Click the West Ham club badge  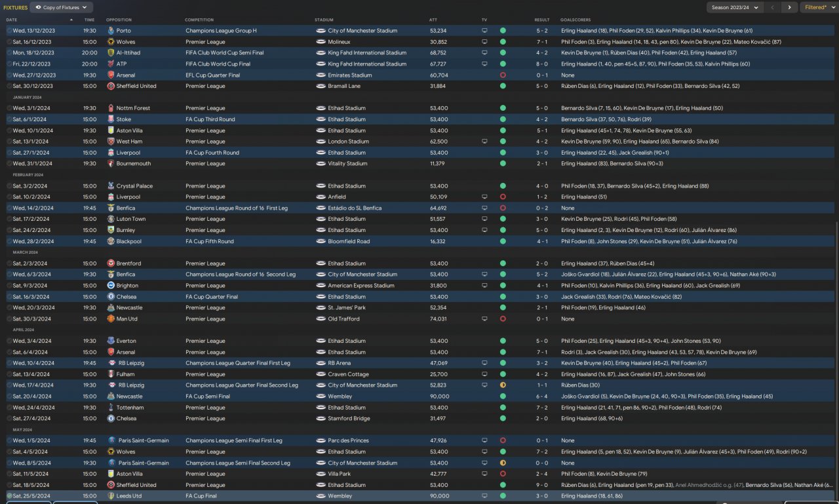click(x=111, y=142)
